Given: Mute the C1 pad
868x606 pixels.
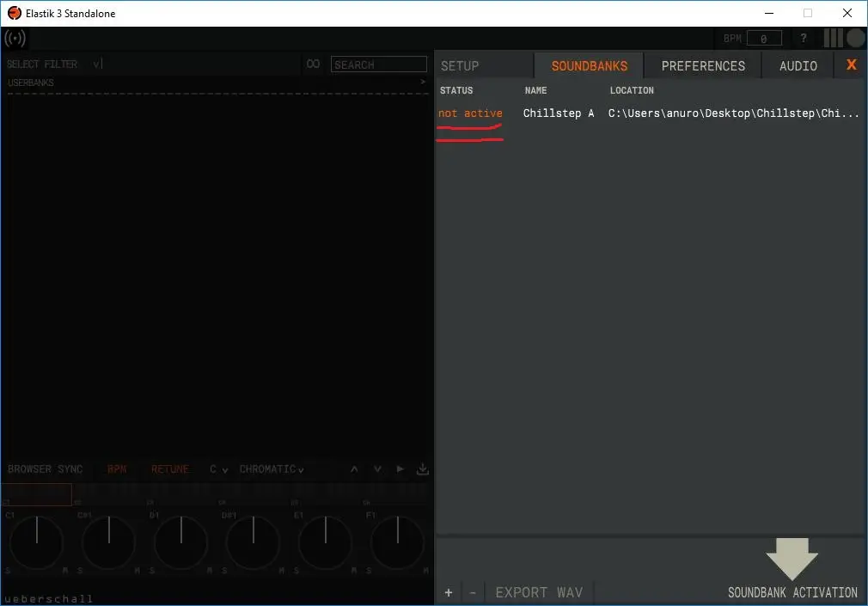Looking at the screenshot, I should tap(64, 571).
